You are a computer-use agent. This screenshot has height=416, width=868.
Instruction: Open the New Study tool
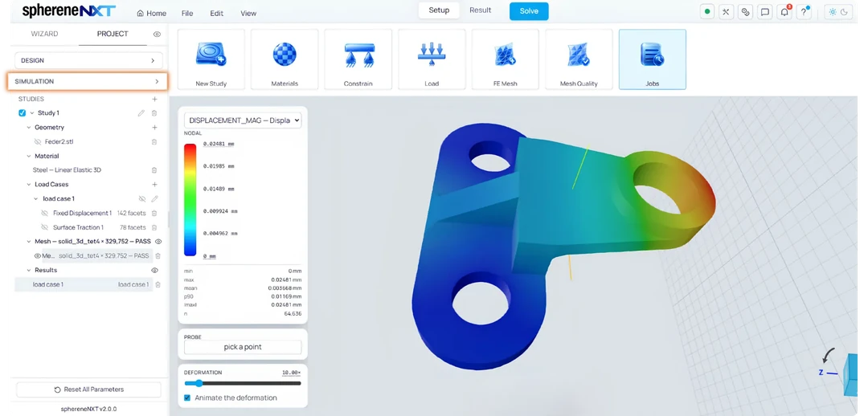211,59
